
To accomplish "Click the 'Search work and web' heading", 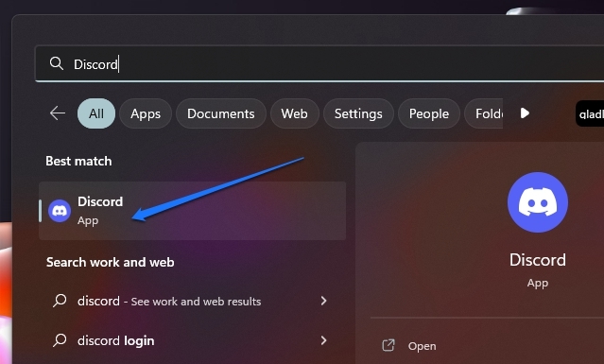I will [111, 262].
